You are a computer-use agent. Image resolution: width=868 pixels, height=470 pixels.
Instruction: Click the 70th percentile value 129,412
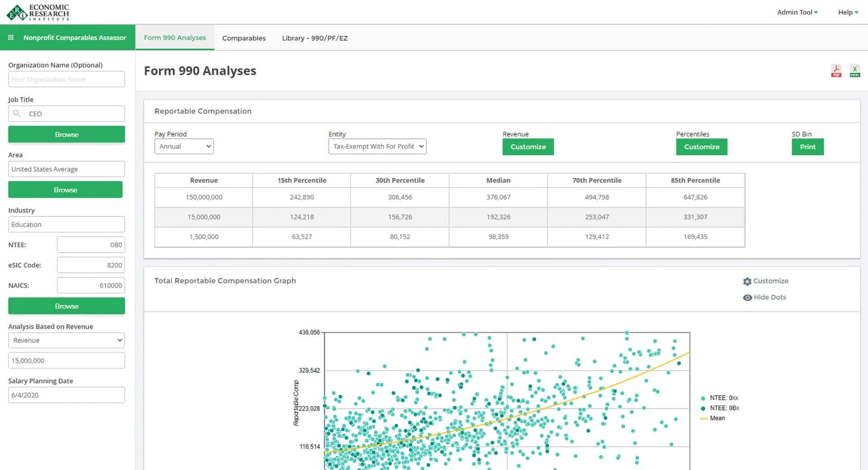597,237
